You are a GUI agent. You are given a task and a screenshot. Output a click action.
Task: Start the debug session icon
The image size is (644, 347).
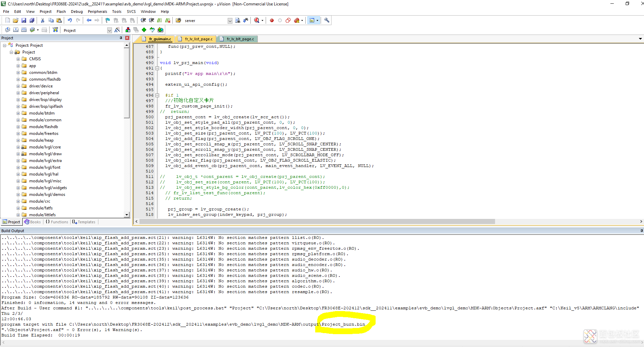pyautogui.click(x=257, y=20)
